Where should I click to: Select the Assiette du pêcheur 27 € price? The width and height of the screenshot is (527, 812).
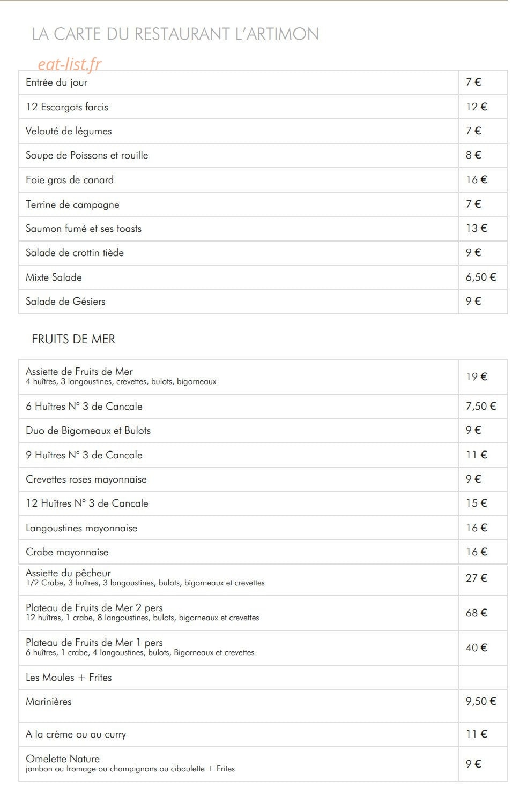[x=477, y=578]
